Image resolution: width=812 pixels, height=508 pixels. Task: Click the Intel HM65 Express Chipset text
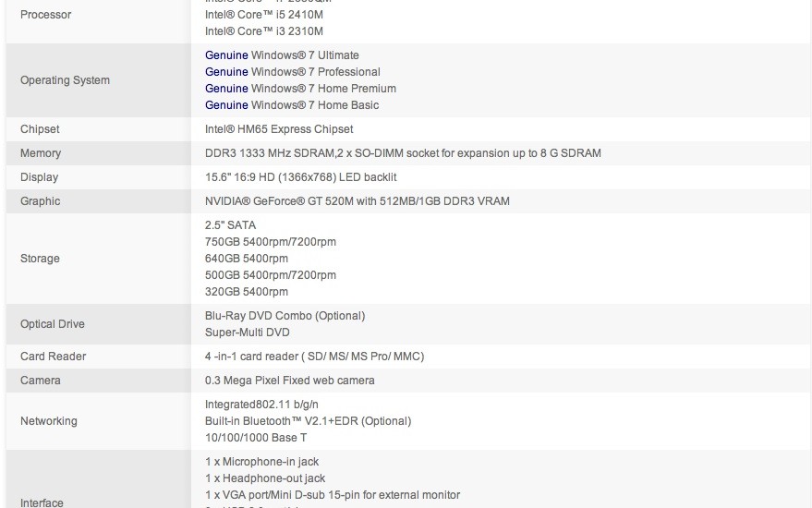279,129
